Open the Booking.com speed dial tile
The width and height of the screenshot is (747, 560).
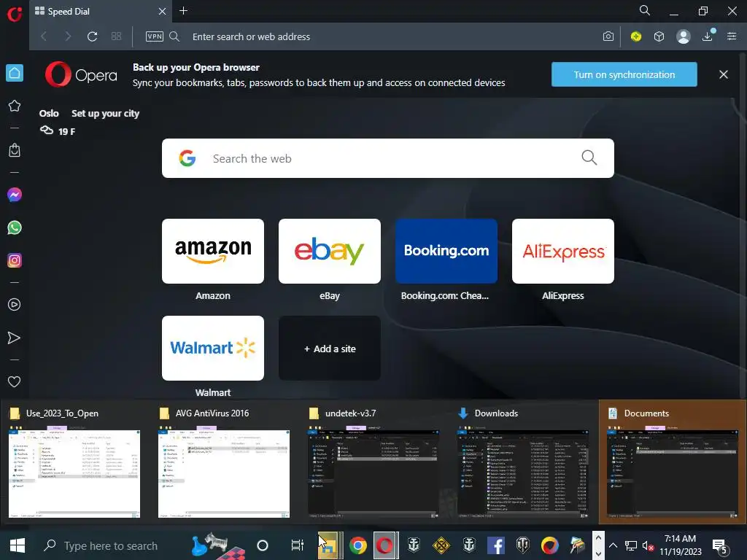pos(446,251)
